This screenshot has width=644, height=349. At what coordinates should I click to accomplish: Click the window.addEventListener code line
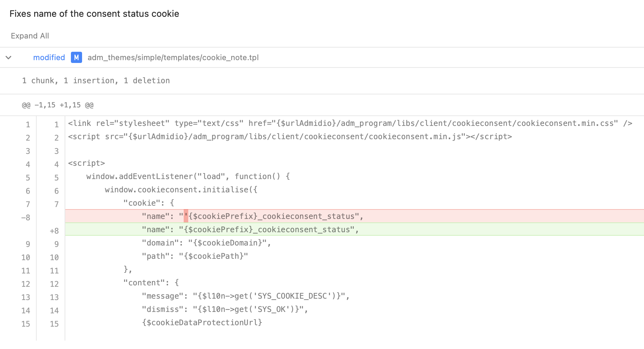coord(188,176)
